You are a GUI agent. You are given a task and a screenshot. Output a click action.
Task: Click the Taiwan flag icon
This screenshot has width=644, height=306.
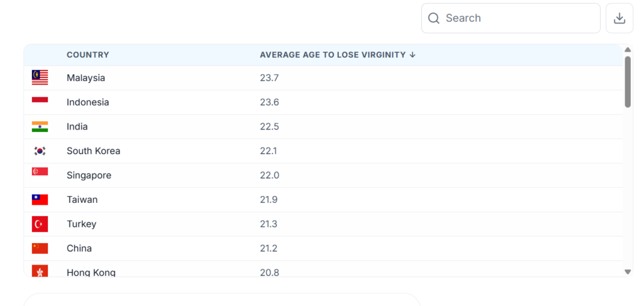40,200
